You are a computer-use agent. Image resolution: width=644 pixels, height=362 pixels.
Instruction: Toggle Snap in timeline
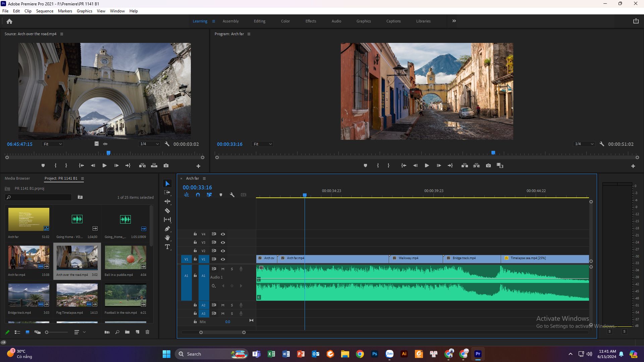198,195
